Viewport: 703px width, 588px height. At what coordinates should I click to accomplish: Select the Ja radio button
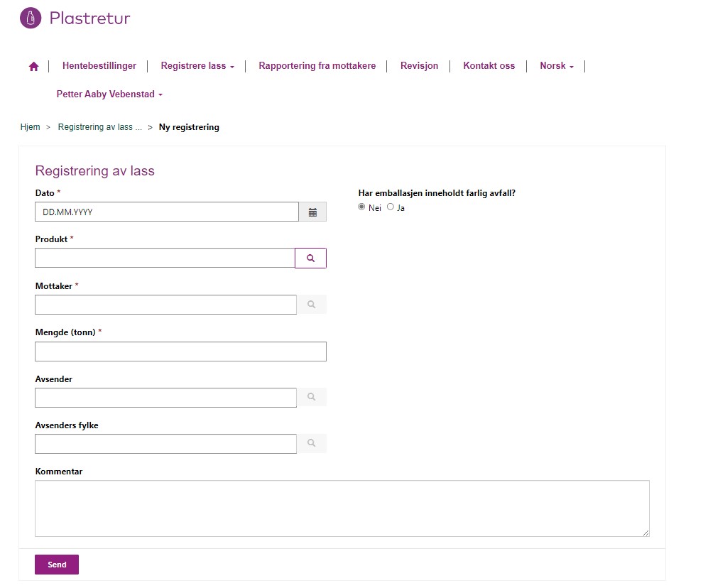391,207
